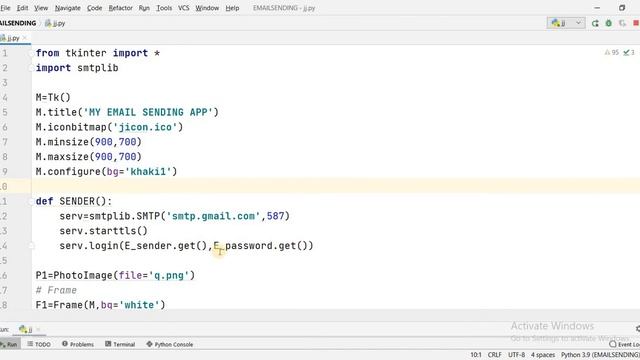This screenshot has height=360, width=640.
Task: Open the Navigate menu
Action: click(67, 8)
